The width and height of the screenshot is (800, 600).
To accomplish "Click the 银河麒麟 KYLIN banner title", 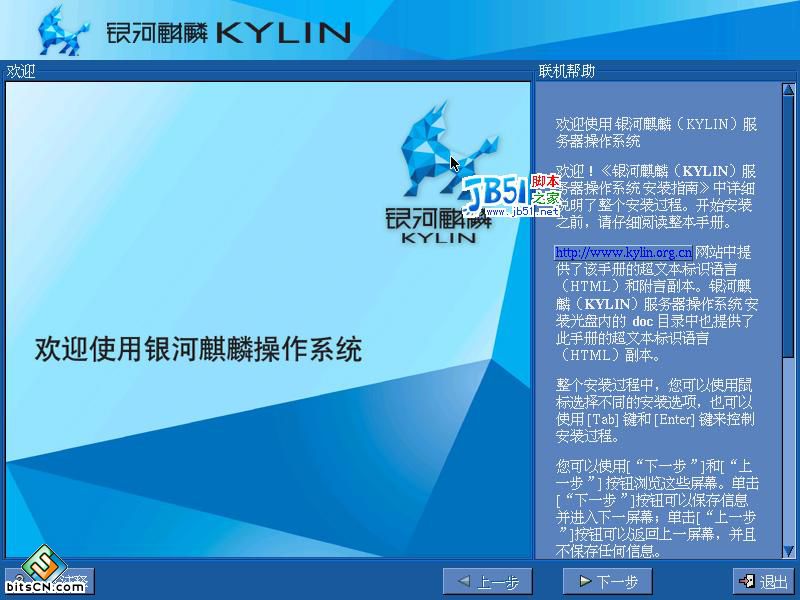I will pos(229,33).
